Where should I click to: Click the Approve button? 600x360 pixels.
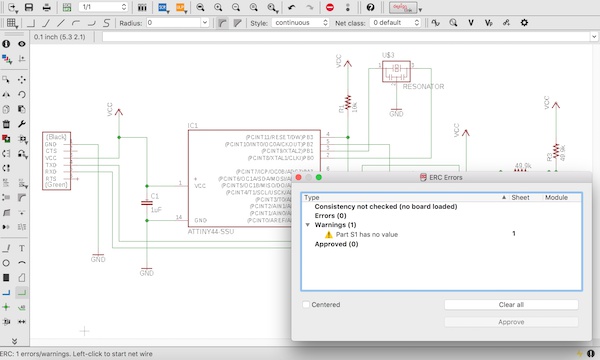pyautogui.click(x=511, y=322)
